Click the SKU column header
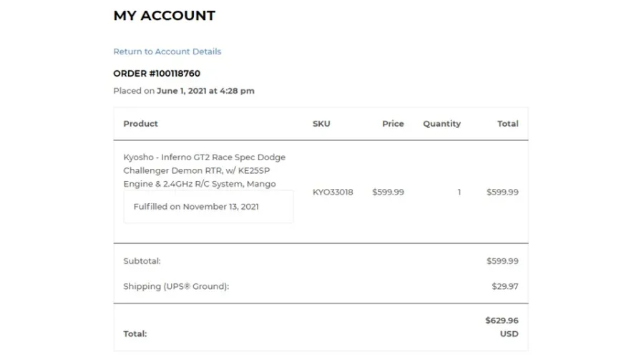Image resolution: width=644 pixels, height=362 pixels. click(321, 124)
